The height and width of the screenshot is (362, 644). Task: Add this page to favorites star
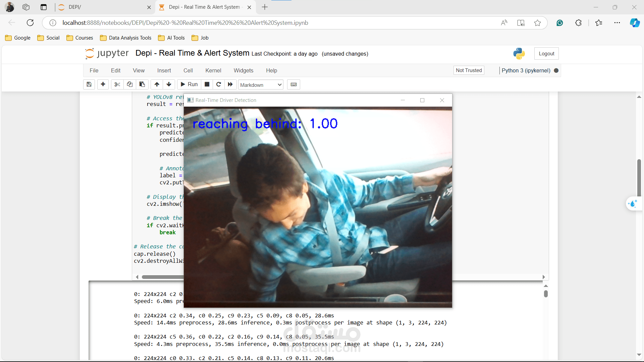tap(538, 23)
